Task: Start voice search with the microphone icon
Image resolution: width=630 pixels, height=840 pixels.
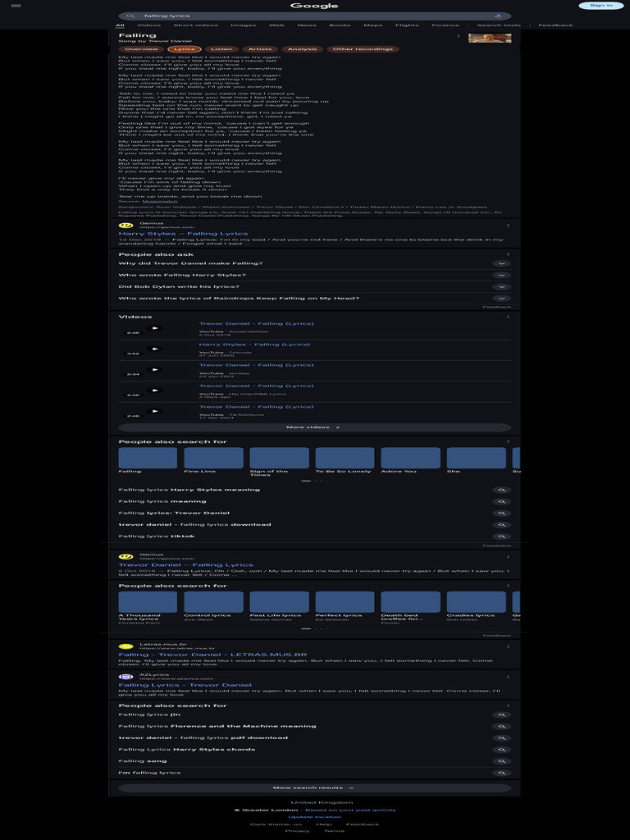Action: pos(498,16)
